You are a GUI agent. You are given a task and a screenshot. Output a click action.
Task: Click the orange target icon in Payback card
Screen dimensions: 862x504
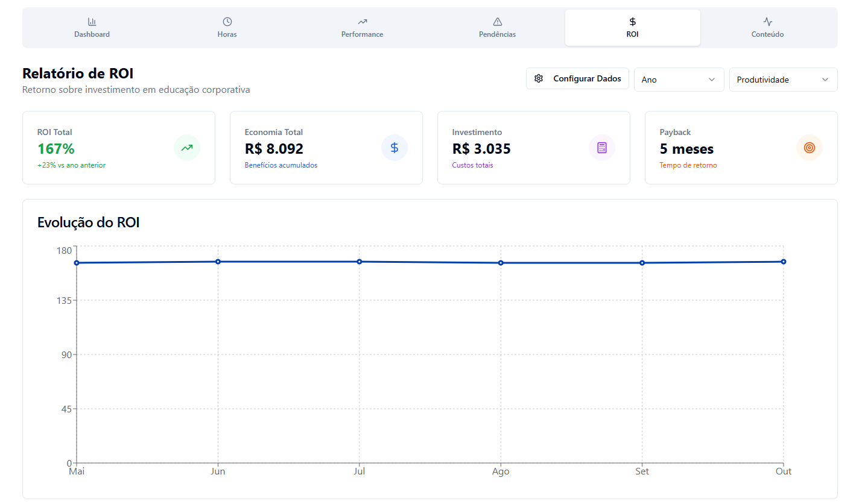tap(810, 148)
